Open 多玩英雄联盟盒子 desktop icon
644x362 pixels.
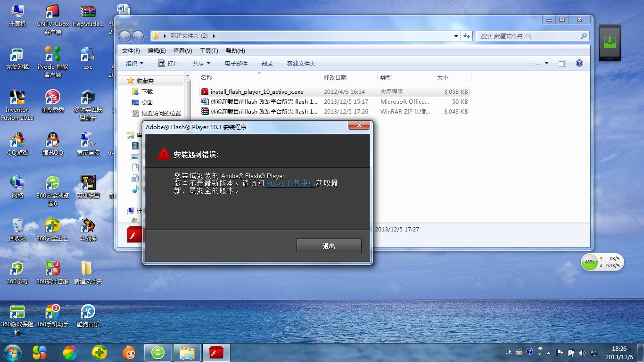tap(88, 106)
